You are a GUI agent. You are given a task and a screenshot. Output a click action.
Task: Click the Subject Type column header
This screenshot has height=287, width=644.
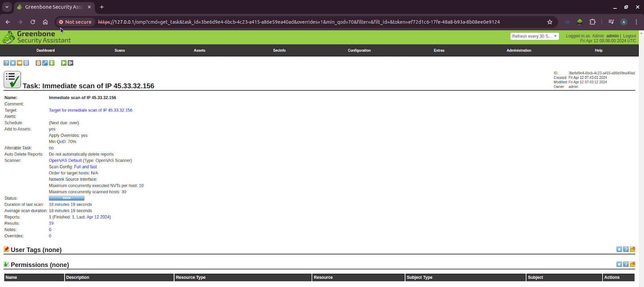coord(465,277)
